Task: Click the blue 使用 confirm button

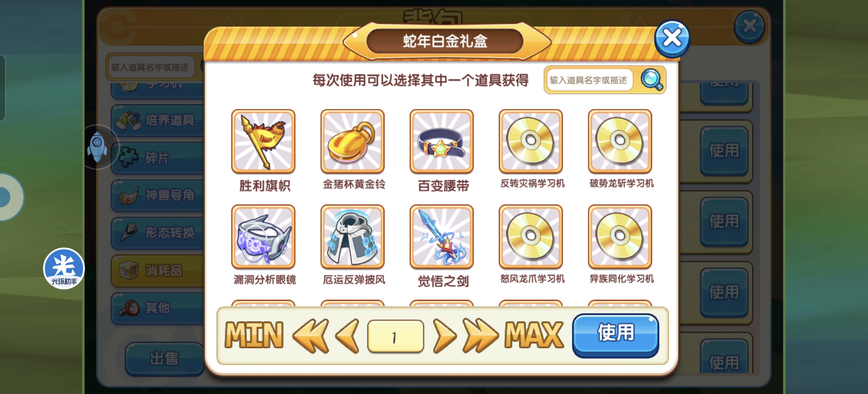Action: pyautogui.click(x=616, y=335)
